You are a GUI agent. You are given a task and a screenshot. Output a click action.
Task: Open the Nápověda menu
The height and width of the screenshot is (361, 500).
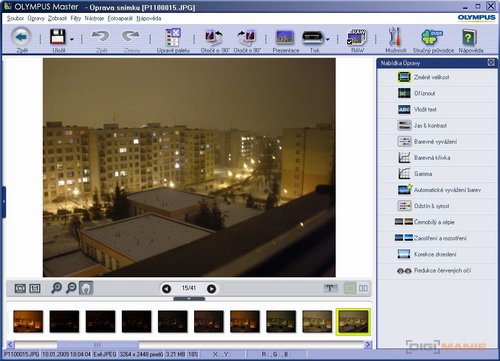[149, 18]
